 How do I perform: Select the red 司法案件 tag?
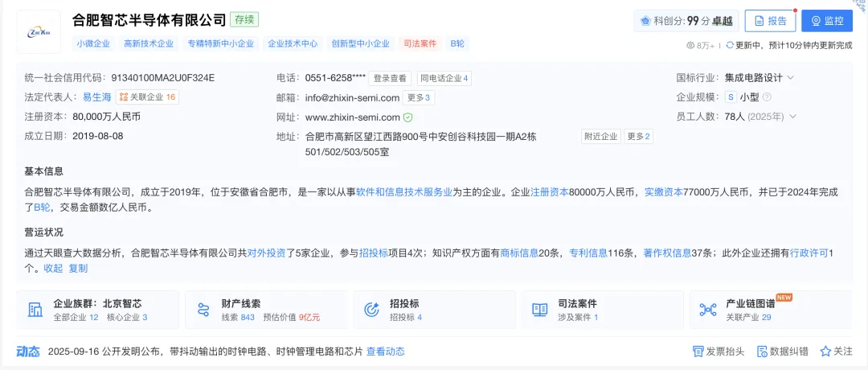coord(420,43)
